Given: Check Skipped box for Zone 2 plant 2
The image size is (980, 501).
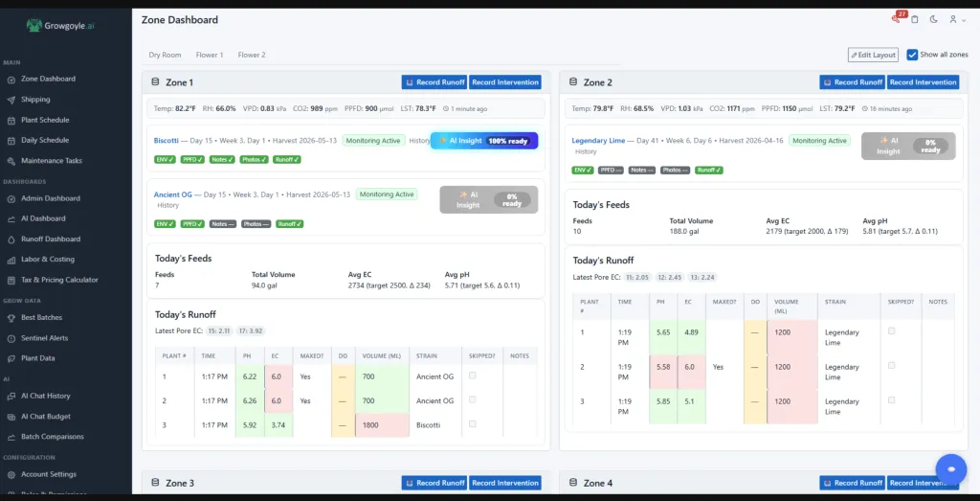Looking at the screenshot, I should tap(891, 365).
